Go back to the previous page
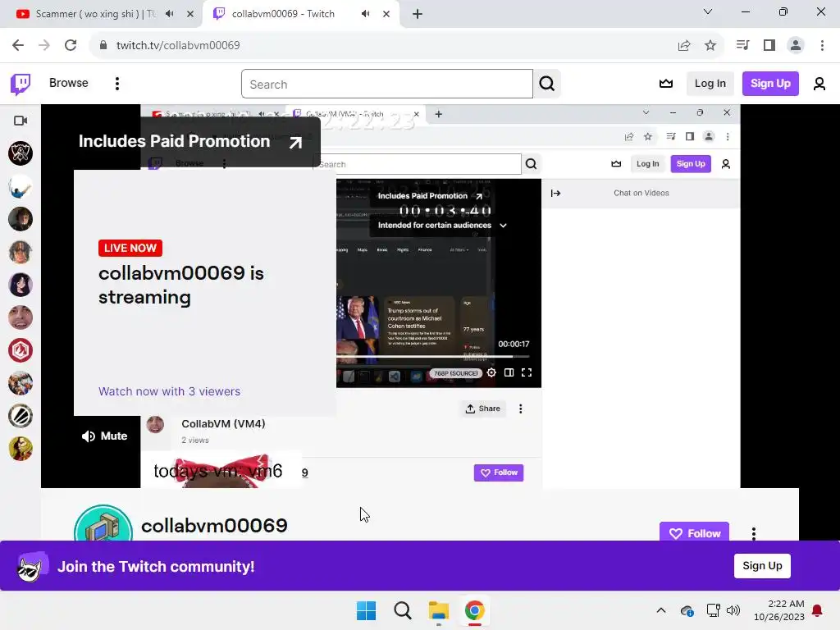 click(x=18, y=45)
